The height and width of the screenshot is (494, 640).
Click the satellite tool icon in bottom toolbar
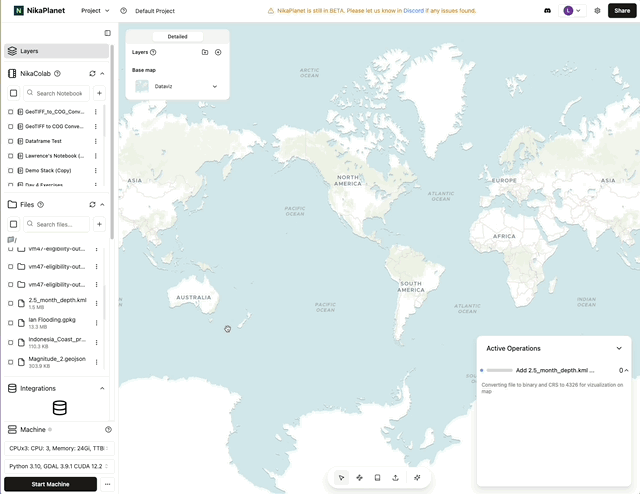[x=359, y=477]
